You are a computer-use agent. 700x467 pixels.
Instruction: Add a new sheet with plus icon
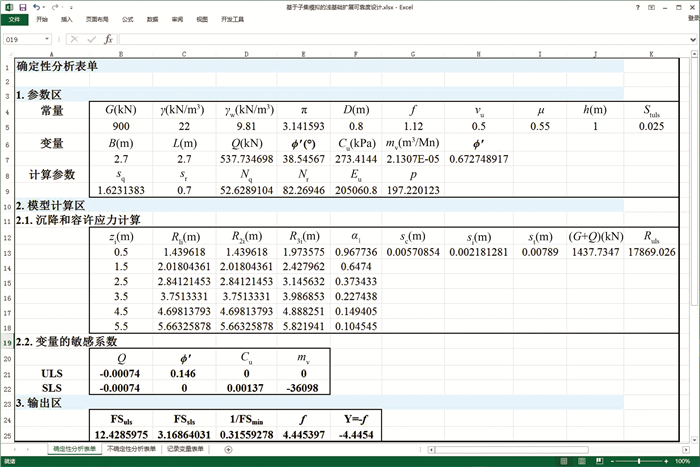[x=228, y=450]
